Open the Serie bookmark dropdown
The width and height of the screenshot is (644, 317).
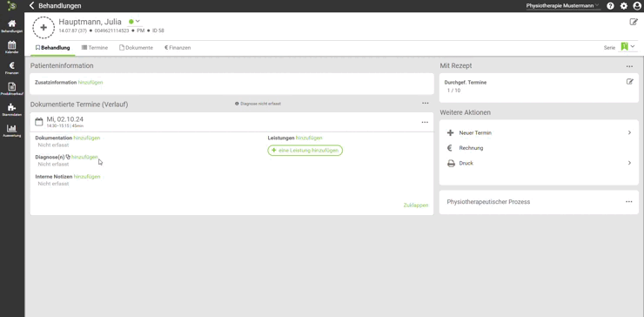(627, 47)
